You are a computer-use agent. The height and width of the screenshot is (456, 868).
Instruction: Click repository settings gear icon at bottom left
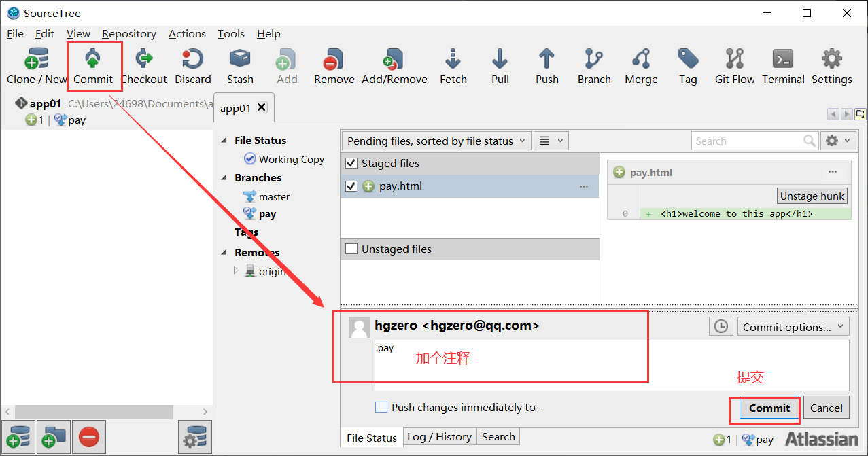(194, 437)
